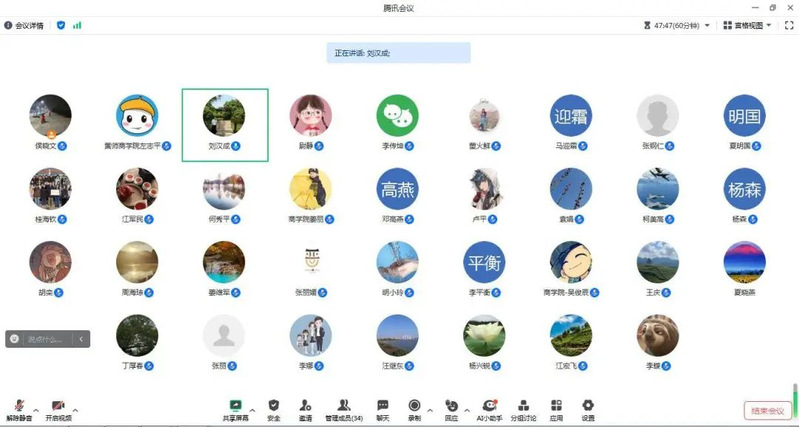
Task: Turn on camera with 开启视频
Action: tap(58, 408)
